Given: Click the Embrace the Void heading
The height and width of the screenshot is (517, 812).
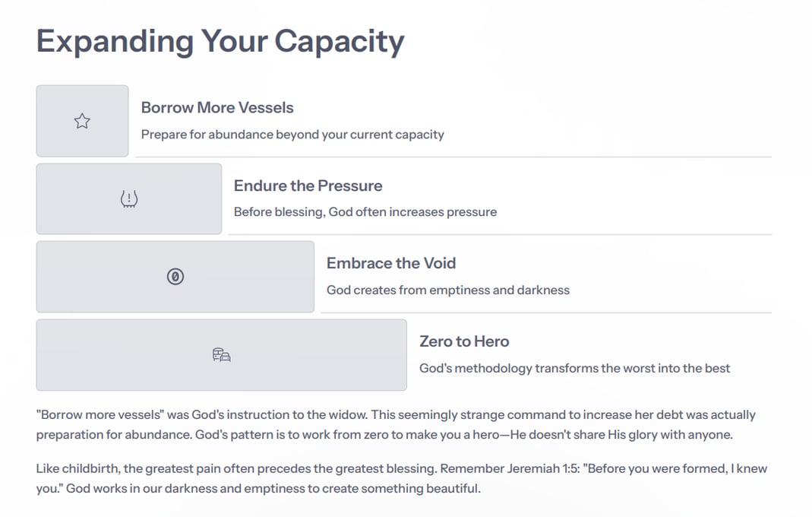Looking at the screenshot, I should coord(391,263).
